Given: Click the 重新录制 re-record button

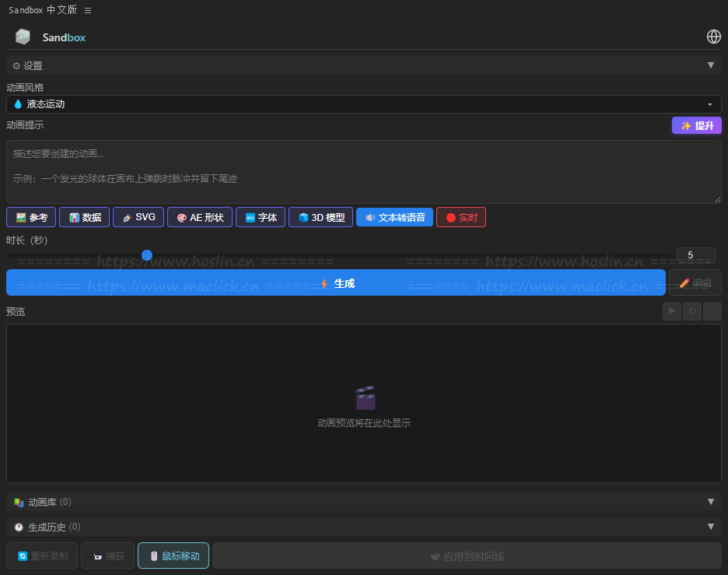Looking at the screenshot, I should (x=42, y=556).
